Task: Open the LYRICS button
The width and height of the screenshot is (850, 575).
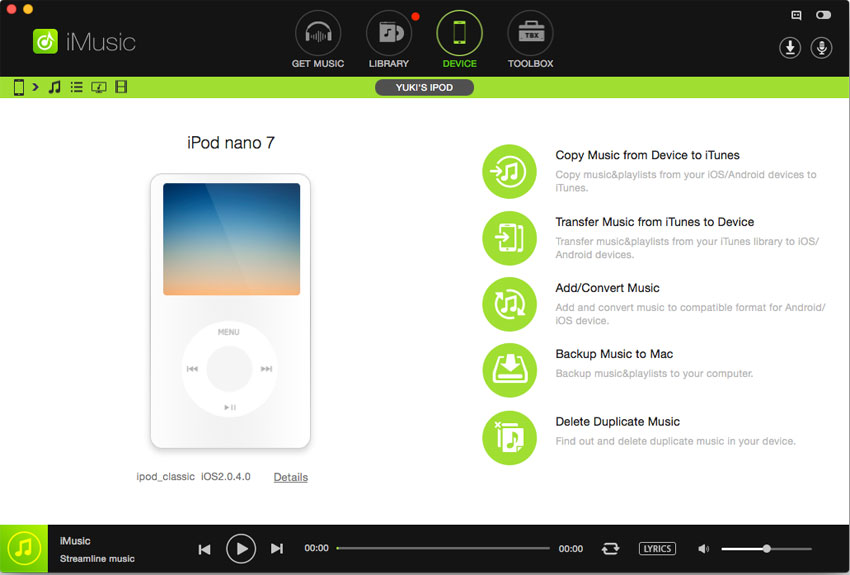Action: pos(657,548)
